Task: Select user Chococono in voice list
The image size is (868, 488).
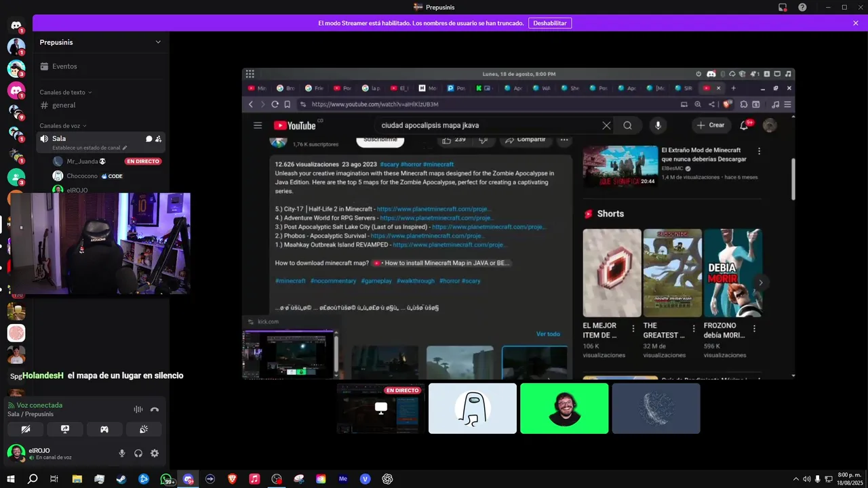Action: (100, 176)
